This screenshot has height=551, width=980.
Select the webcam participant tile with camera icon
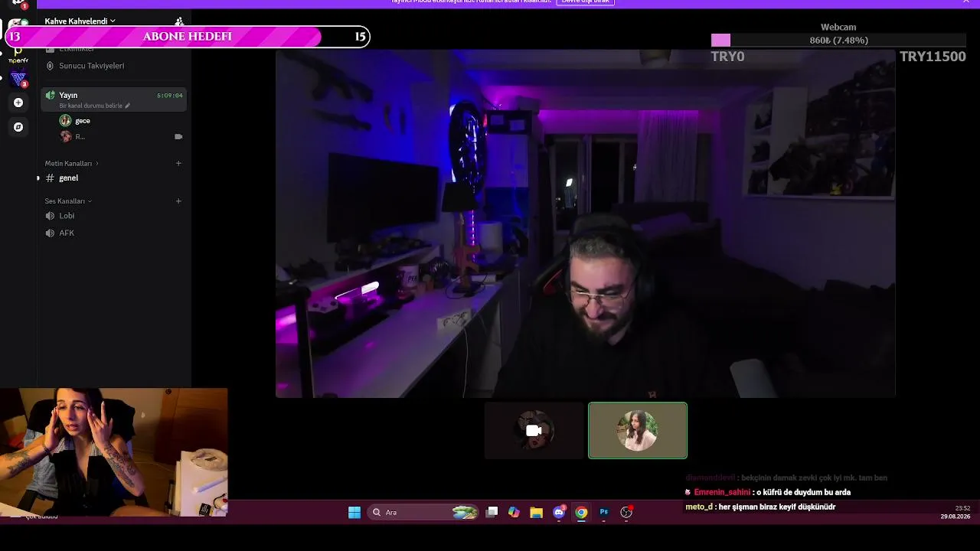click(534, 431)
